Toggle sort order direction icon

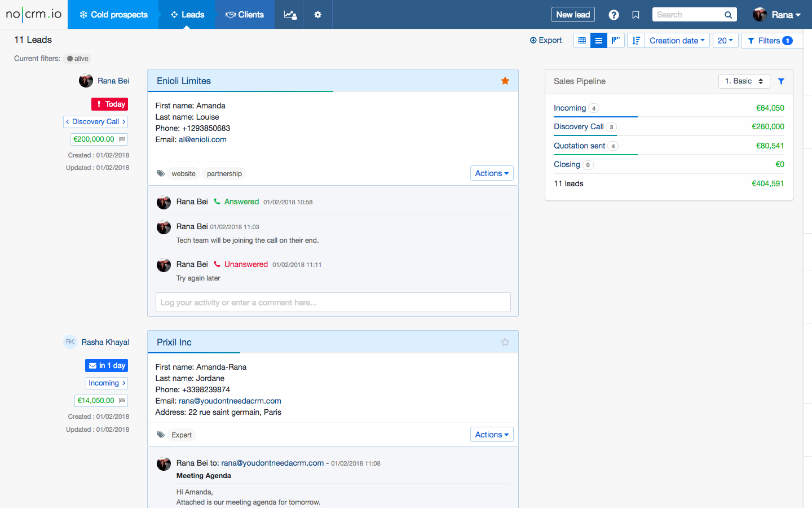[x=636, y=41]
